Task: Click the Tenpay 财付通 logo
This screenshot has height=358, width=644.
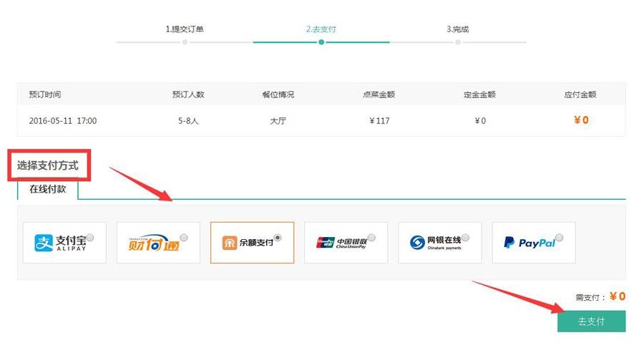Action: 154,243
